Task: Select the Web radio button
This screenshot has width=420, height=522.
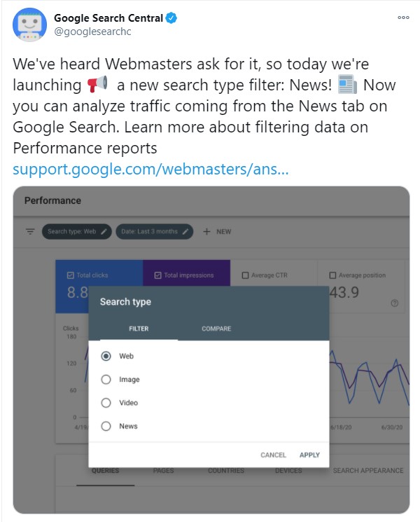Action: [x=106, y=356]
